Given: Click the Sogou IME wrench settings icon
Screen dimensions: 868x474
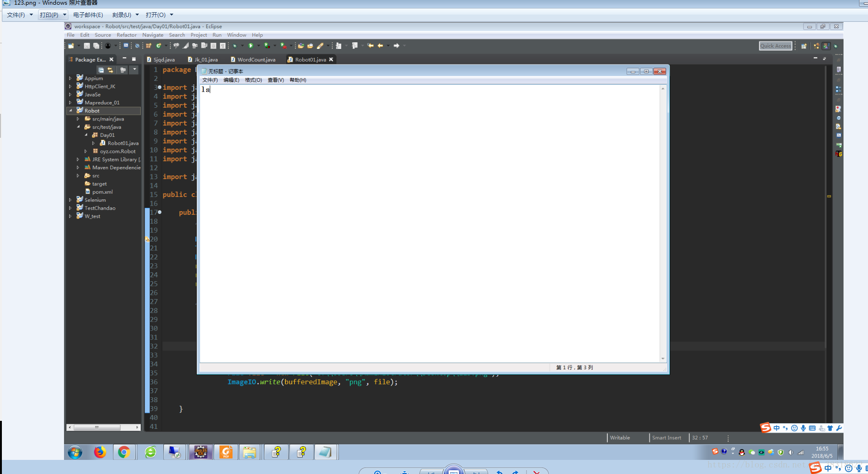Looking at the screenshot, I should coord(839,428).
